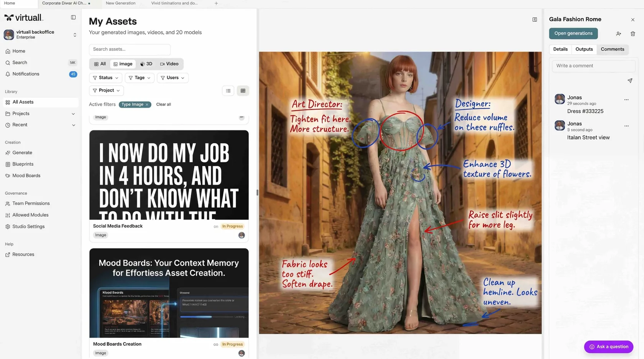Switch to list view layout
Viewport: 644px width, 359px height.
pos(228,91)
